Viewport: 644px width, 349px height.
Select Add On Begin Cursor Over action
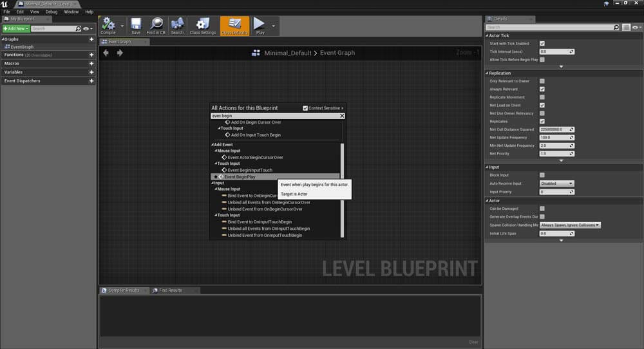click(256, 122)
